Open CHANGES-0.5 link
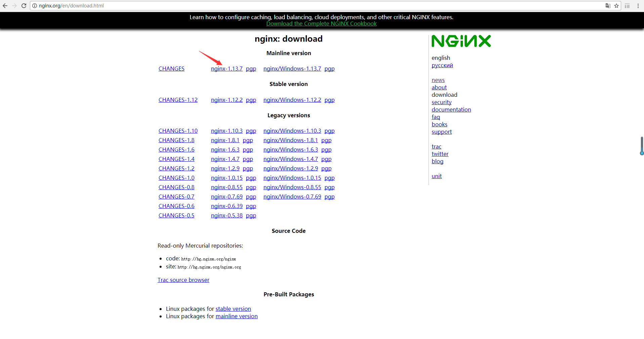This screenshot has height=339, width=644. 176,215
